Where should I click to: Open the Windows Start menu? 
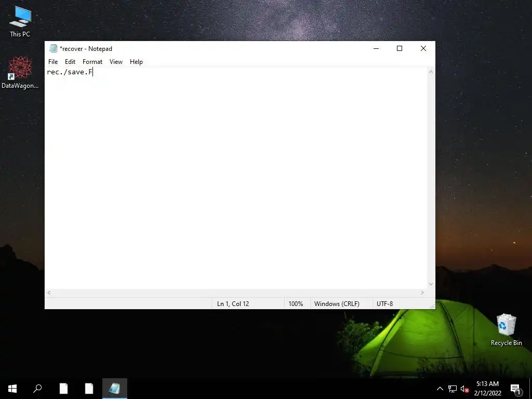[x=12, y=389]
